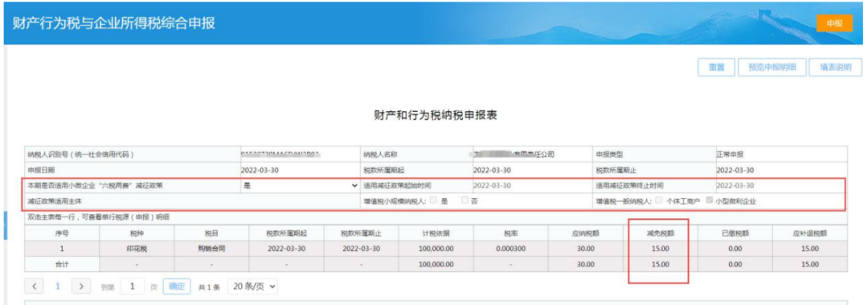
Task: Click the 税目 column header
Action: (x=211, y=233)
